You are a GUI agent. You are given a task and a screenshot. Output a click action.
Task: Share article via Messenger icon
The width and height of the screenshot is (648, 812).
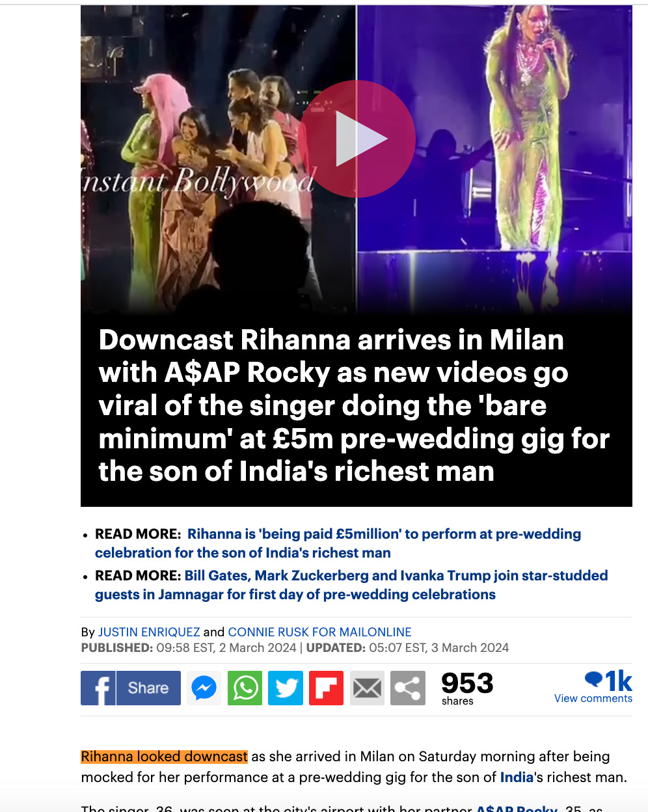204,688
